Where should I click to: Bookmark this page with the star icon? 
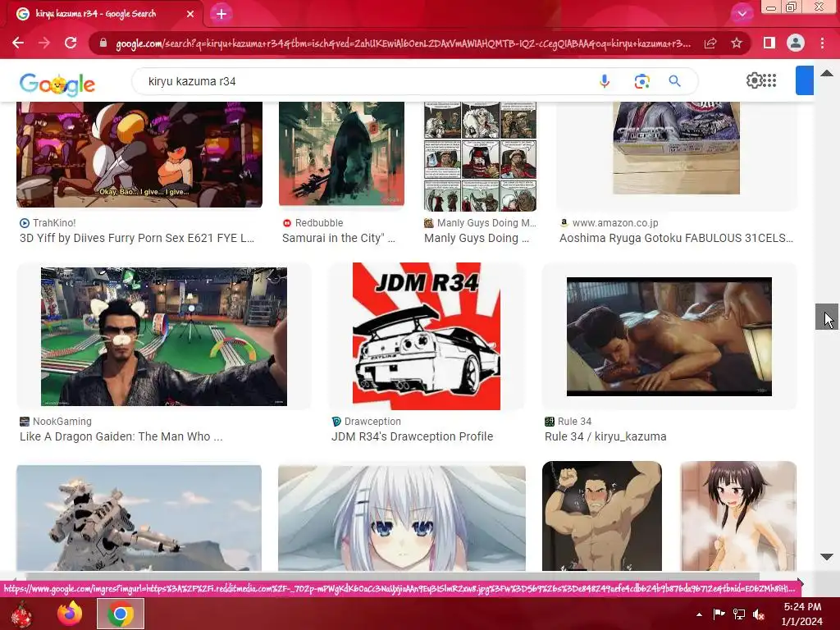pos(737,43)
